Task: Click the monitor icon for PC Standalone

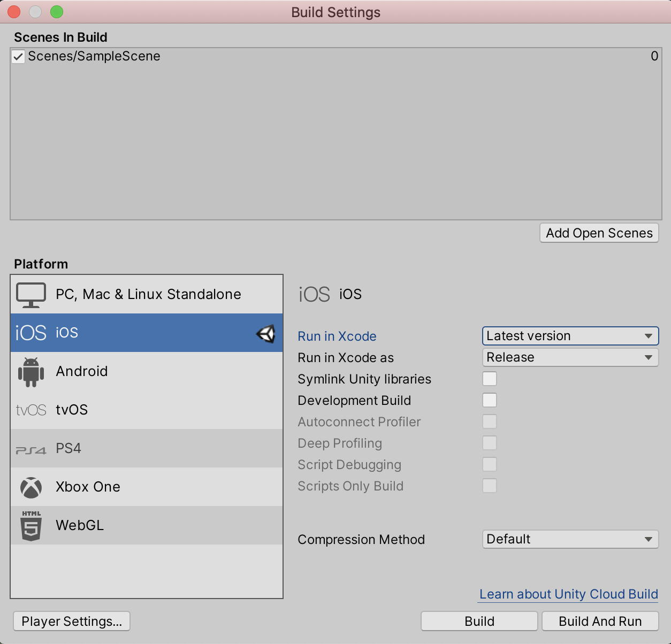Action: click(31, 295)
